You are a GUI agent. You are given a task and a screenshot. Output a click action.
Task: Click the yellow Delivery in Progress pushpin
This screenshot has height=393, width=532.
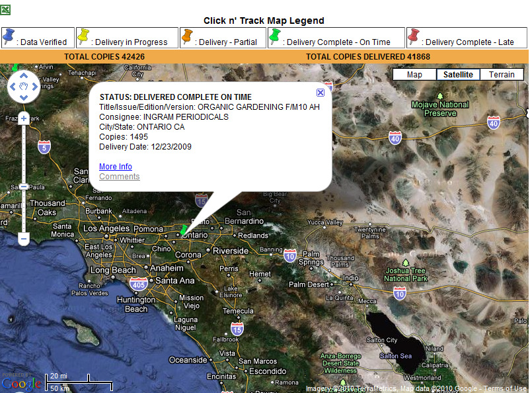click(83, 36)
